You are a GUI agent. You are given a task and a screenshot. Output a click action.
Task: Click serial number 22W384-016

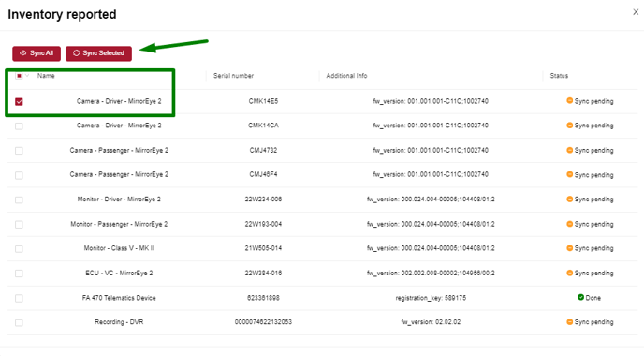coord(263,273)
